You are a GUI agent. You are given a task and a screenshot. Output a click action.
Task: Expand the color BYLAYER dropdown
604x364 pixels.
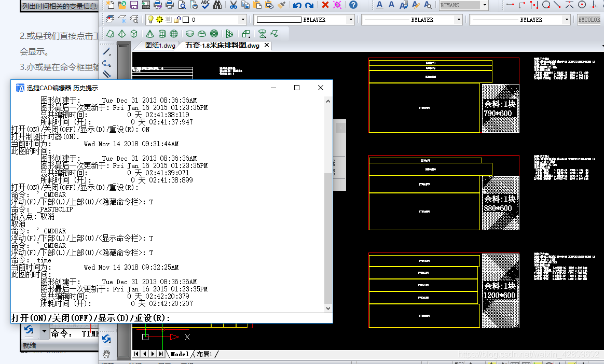pyautogui.click(x=351, y=19)
